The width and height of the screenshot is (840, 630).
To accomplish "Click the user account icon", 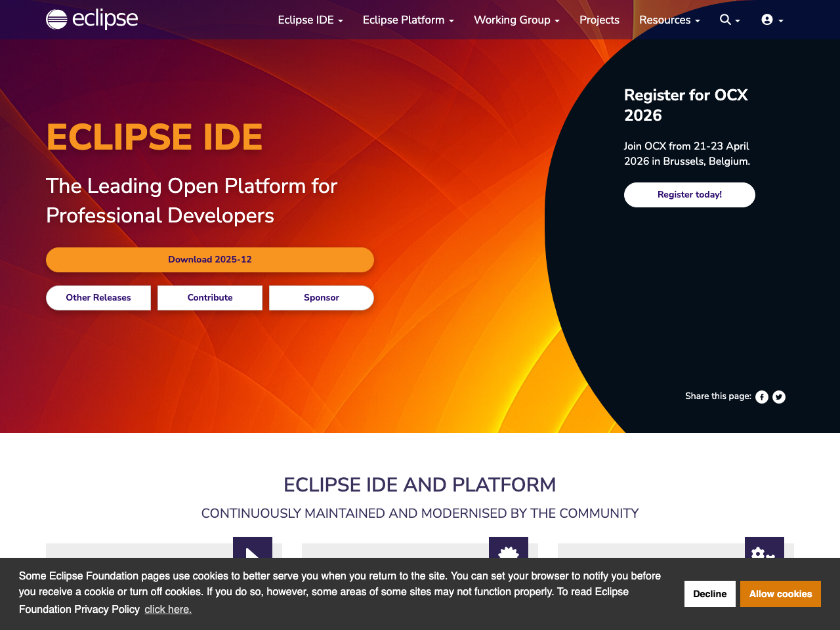I will (x=768, y=20).
